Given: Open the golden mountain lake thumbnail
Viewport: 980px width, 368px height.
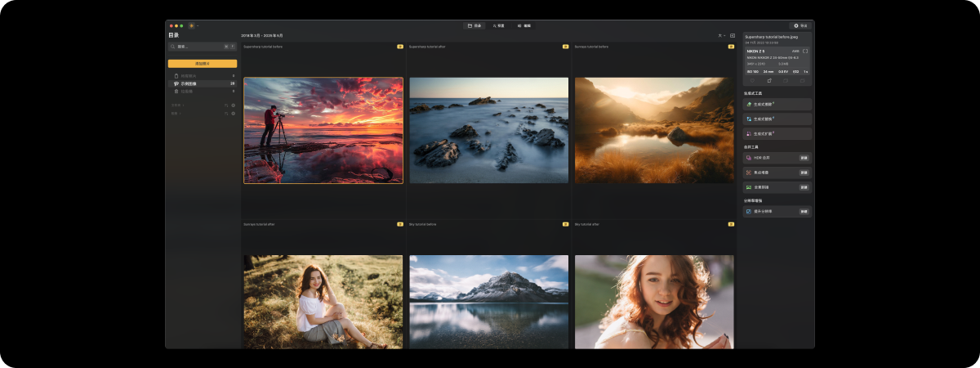Looking at the screenshot, I should coord(654,130).
